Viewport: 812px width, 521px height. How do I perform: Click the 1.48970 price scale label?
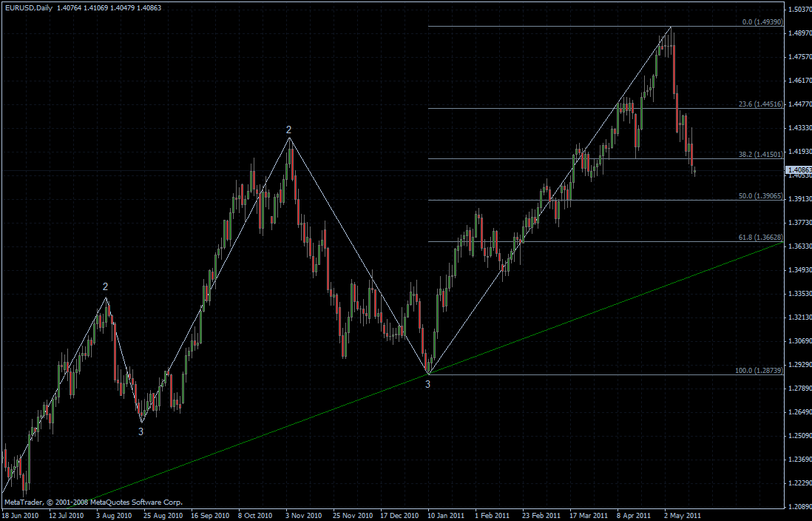800,33
